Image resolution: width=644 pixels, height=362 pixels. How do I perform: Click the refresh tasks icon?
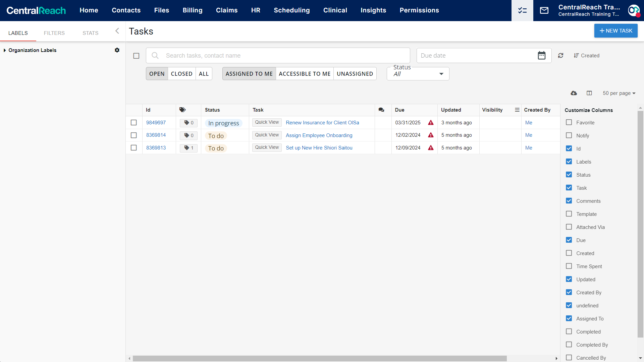click(560, 56)
